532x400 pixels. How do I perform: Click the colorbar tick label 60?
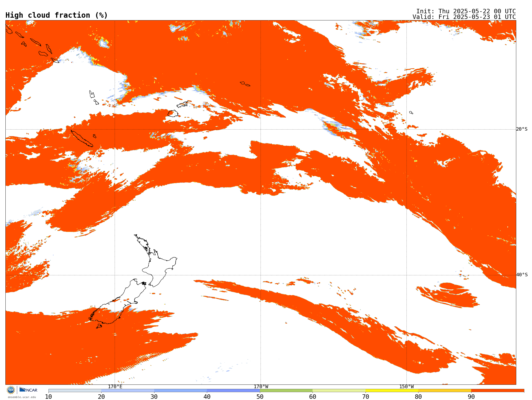313,397
